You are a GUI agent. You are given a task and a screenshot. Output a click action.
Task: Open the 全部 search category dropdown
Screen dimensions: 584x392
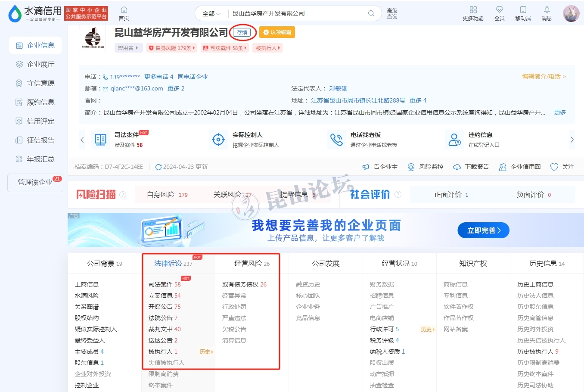(x=211, y=14)
